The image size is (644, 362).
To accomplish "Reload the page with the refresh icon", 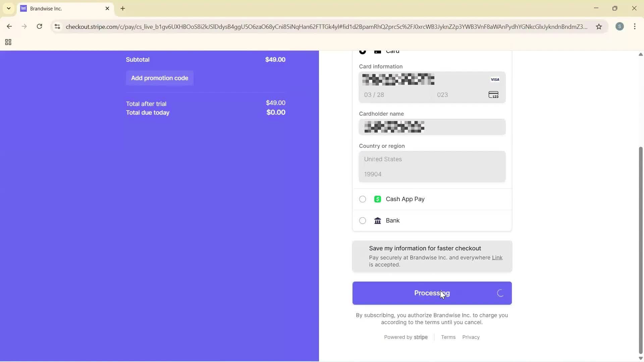I will [40, 26].
